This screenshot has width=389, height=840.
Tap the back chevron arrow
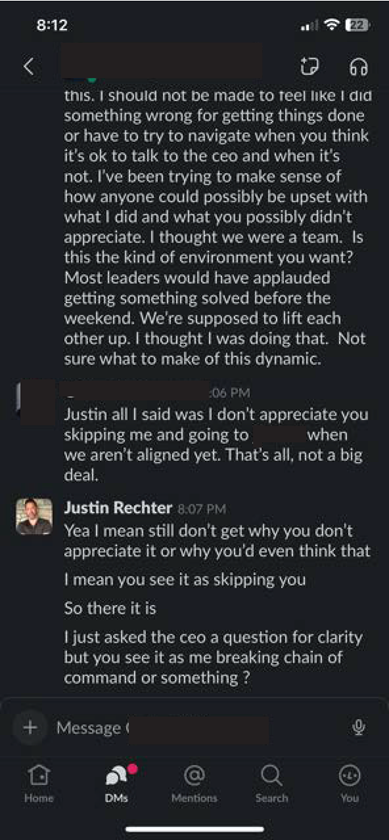click(x=28, y=66)
